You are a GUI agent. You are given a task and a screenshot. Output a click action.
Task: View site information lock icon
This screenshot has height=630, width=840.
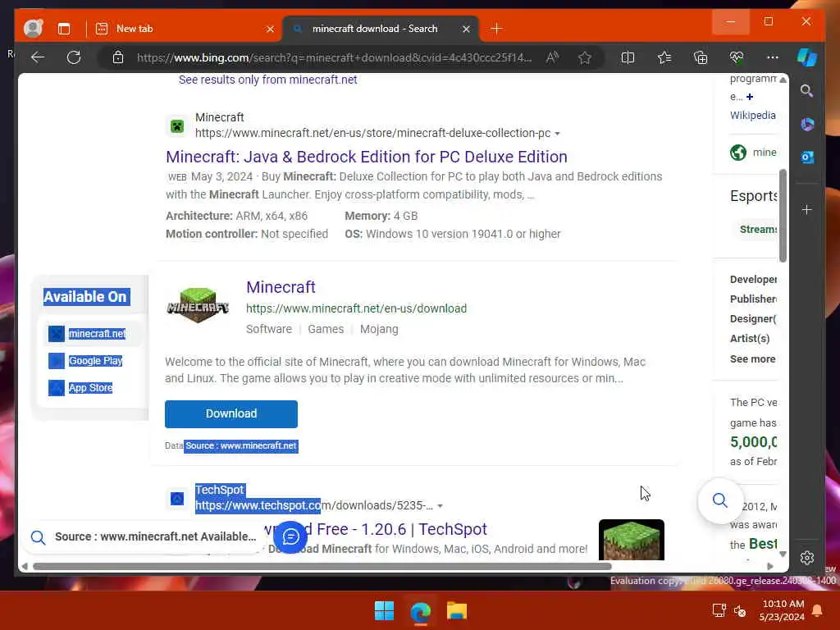tap(118, 57)
